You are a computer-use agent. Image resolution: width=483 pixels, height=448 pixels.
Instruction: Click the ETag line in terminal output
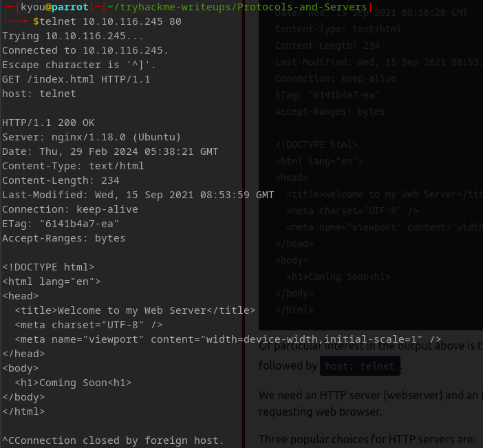pos(61,224)
